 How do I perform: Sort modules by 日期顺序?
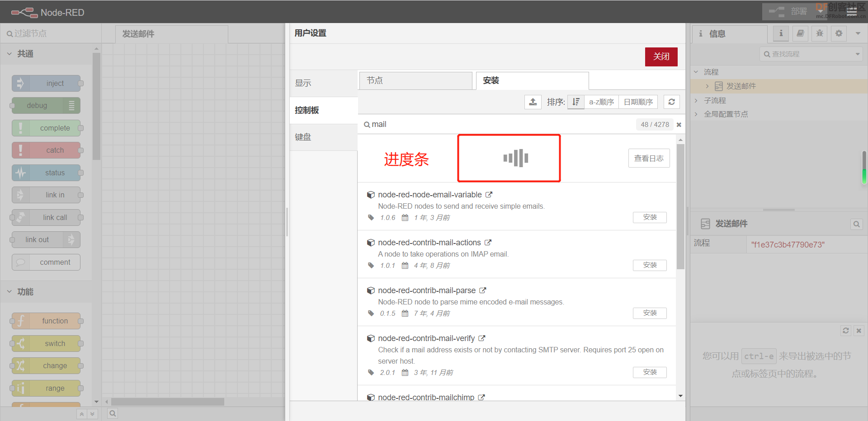[x=638, y=102]
